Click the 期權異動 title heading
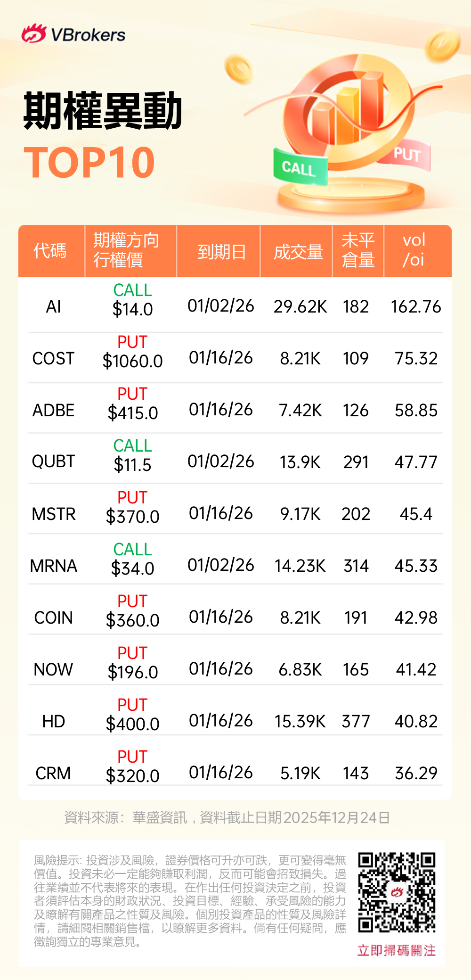The height and width of the screenshot is (980, 471). click(103, 111)
